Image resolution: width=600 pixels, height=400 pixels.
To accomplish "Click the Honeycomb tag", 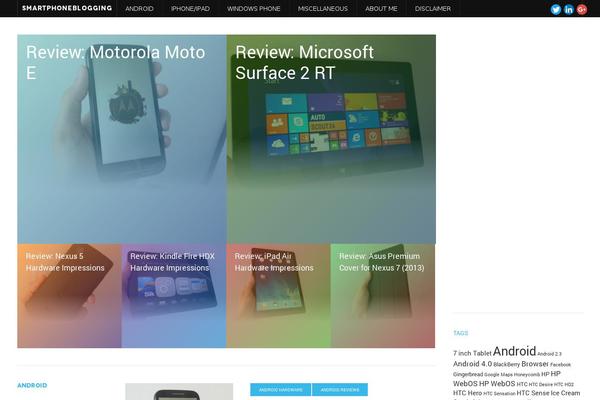I will coord(527,375).
